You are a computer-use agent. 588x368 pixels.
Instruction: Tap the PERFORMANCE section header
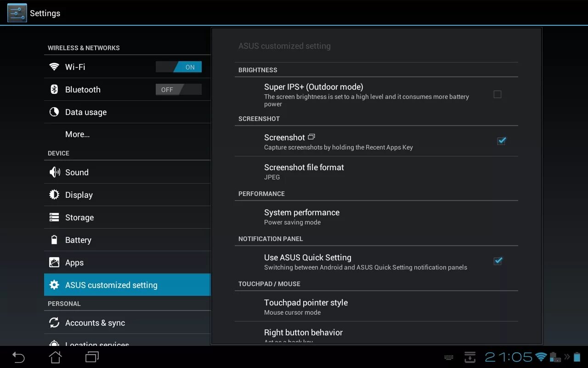261,194
